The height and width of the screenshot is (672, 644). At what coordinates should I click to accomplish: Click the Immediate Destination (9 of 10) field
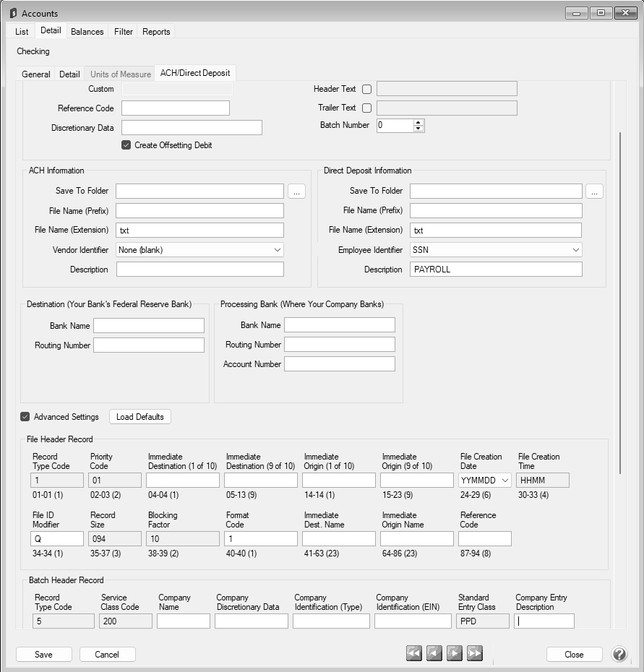(261, 480)
